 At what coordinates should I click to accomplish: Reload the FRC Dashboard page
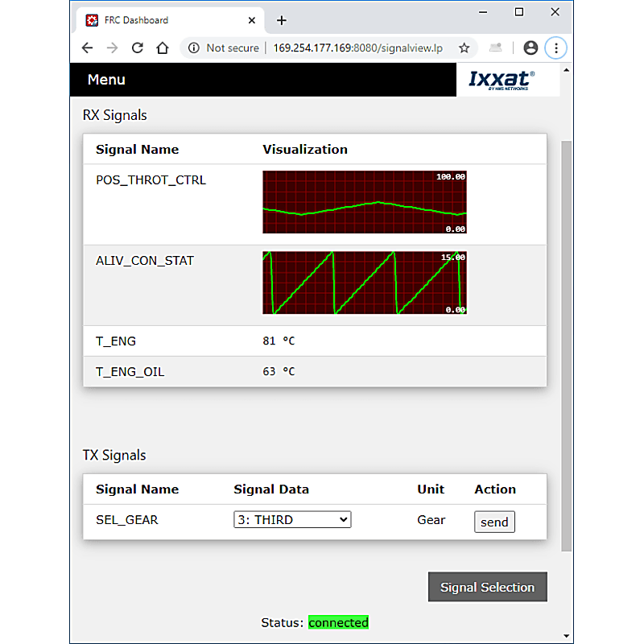coord(137,47)
